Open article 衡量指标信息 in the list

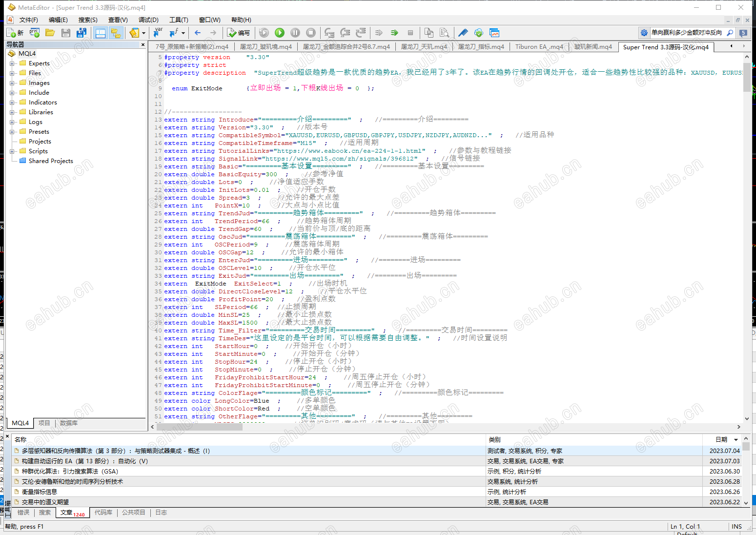(40, 492)
